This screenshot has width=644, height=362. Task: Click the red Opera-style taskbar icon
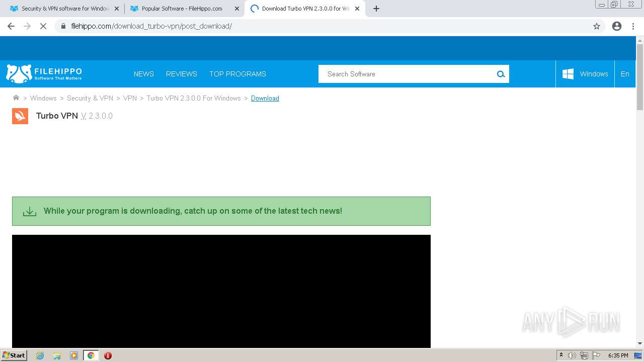pos(108,355)
